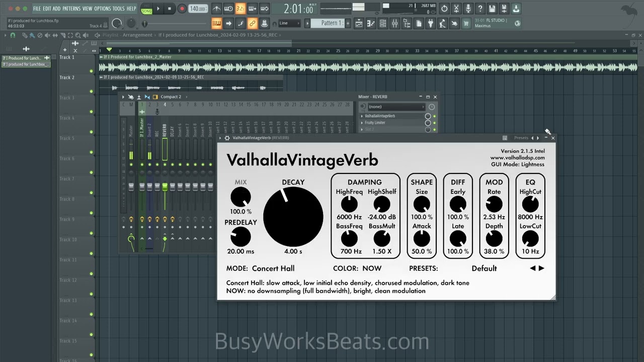Click the Concert Hall mode label

pos(273,268)
